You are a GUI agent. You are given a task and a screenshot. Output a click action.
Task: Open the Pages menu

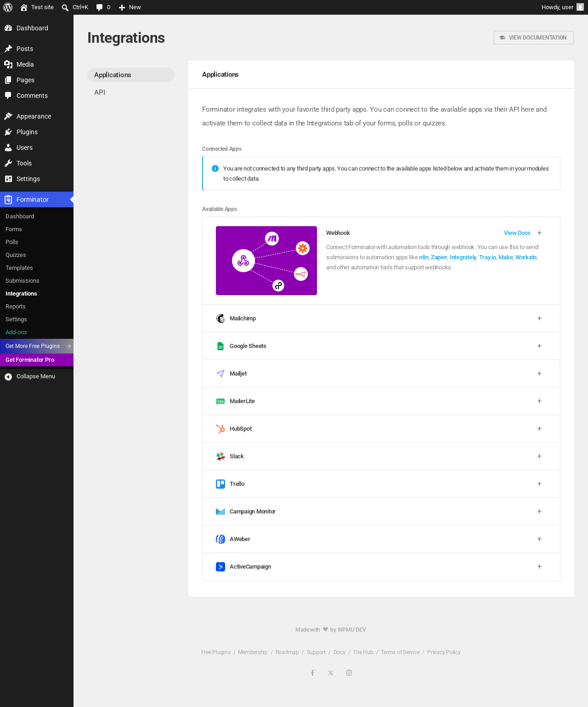pyautogui.click(x=37, y=80)
